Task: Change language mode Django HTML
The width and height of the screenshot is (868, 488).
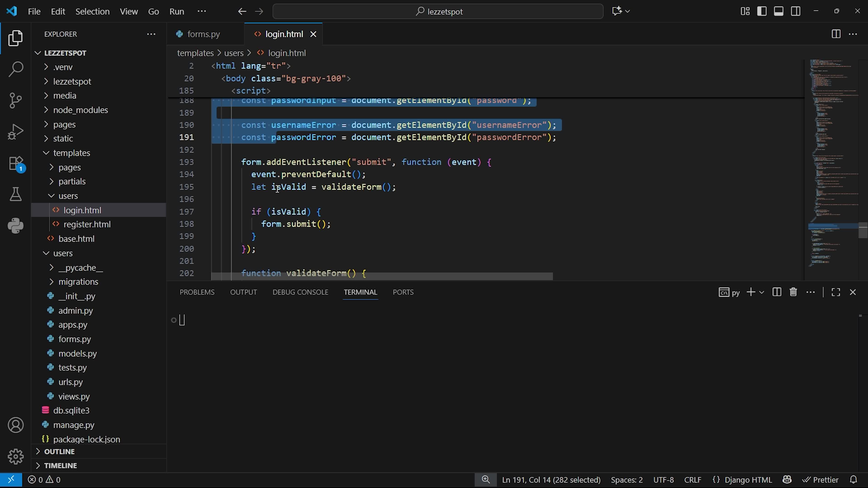Action: (748, 480)
